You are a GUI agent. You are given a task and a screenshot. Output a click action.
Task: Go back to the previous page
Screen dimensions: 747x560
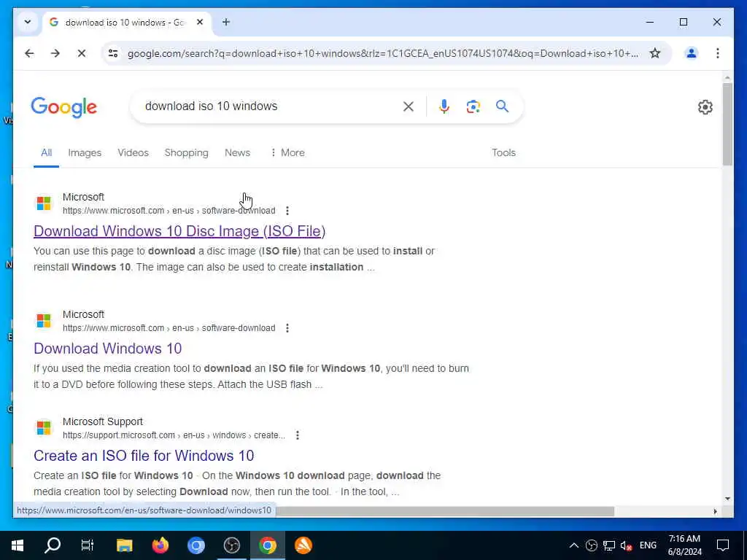(x=29, y=52)
